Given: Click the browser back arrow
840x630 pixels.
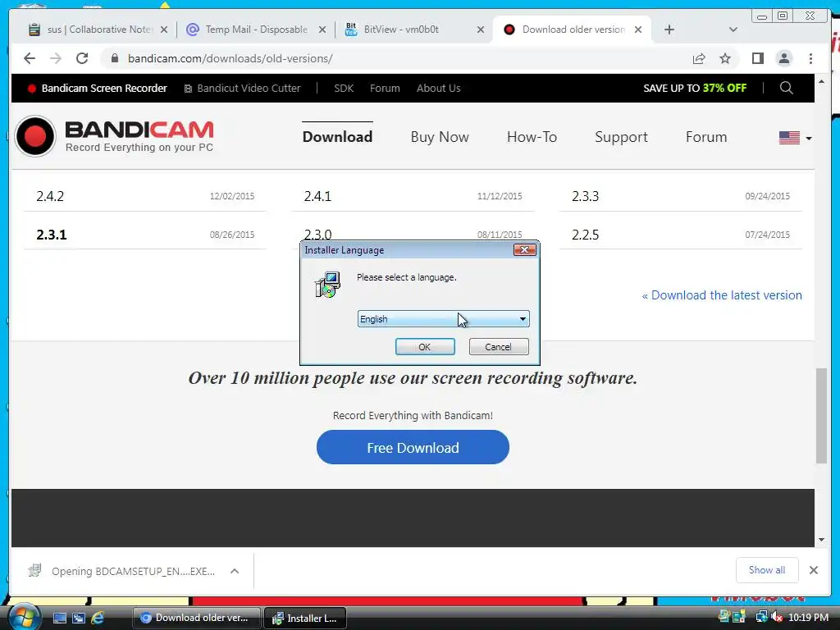Looking at the screenshot, I should pyautogui.click(x=30, y=58).
